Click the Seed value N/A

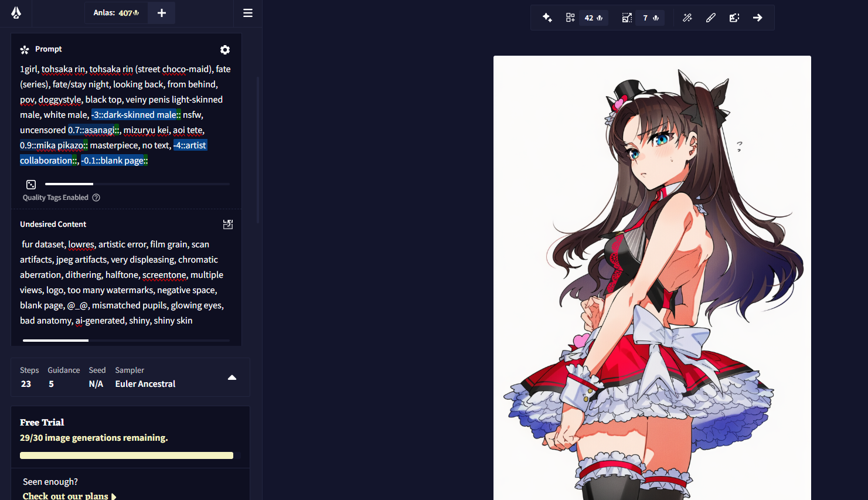click(x=96, y=384)
